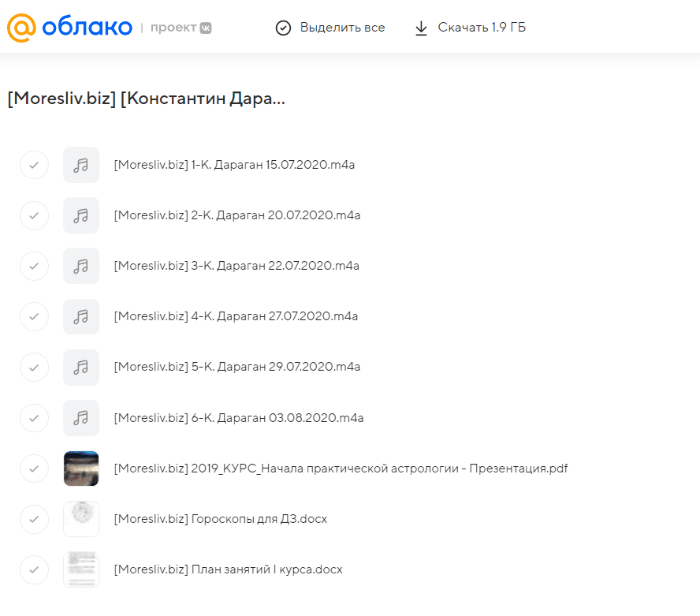700x616 pixels.
Task: Click the music icon for 1-К. Дараган 15.07.2020
Action: tap(81, 165)
